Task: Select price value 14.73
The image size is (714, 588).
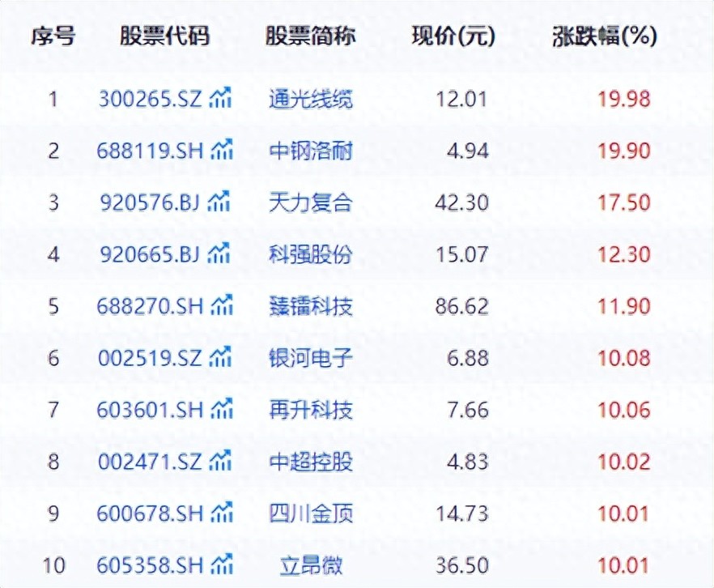Action: tap(461, 514)
